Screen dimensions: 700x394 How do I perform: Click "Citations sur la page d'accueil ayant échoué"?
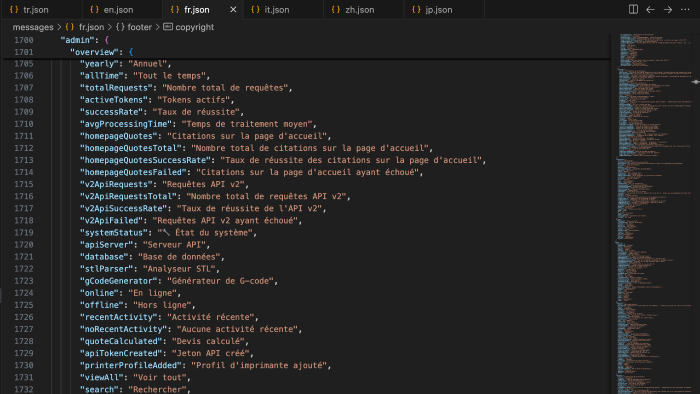(307, 172)
